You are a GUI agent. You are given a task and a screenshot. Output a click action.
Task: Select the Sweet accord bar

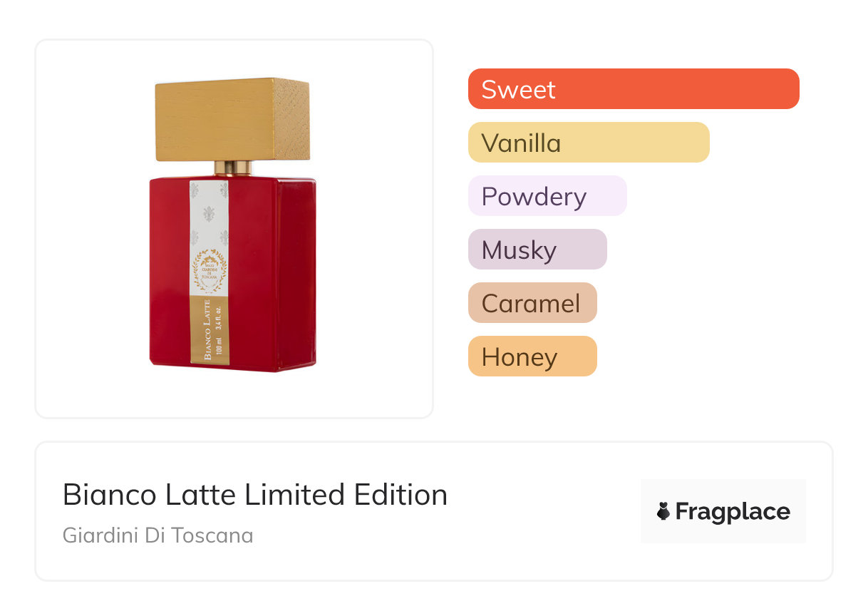(633, 89)
